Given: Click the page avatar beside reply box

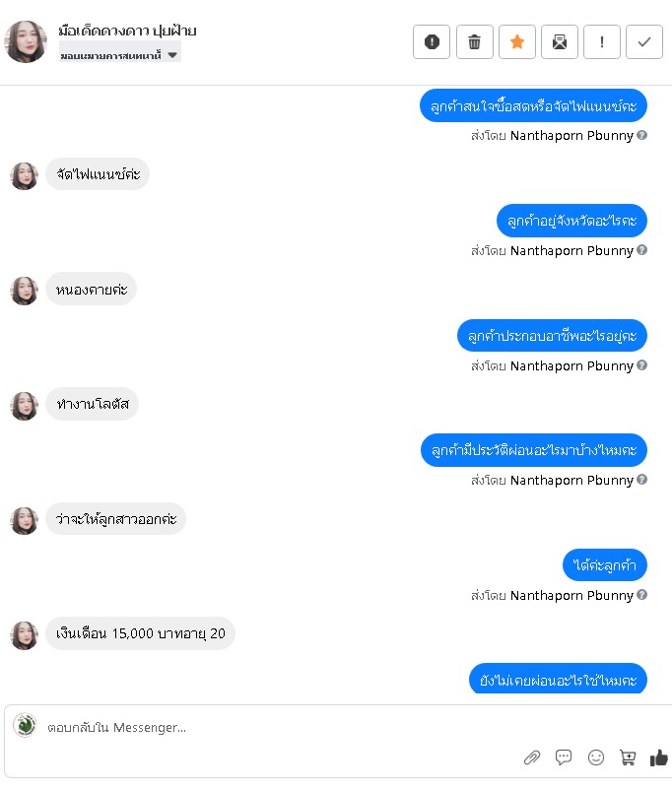Looking at the screenshot, I should [x=25, y=725].
